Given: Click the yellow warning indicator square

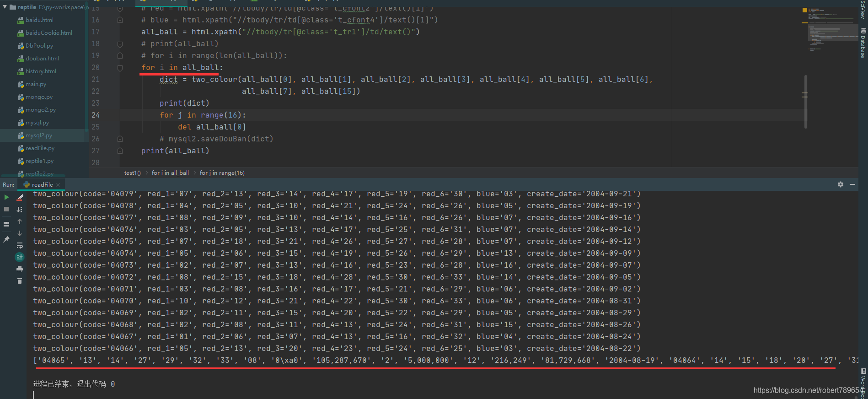Looking at the screenshot, I should (805, 10).
